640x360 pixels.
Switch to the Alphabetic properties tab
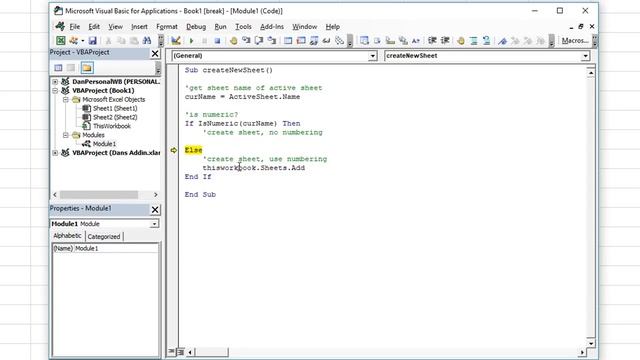point(67,236)
